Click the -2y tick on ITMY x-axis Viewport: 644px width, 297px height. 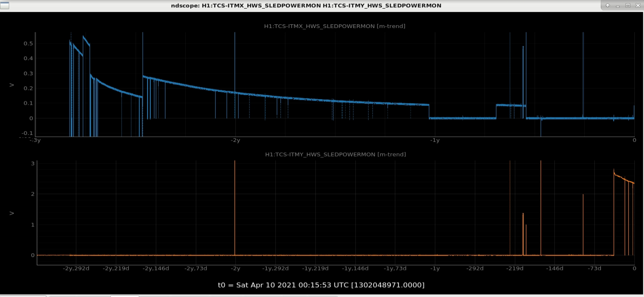click(235, 269)
